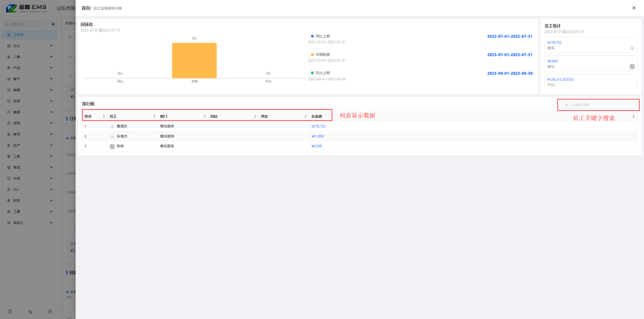Click the 市场 market icon in sidebar
The width and height of the screenshot is (644, 319).
click(x=9, y=178)
